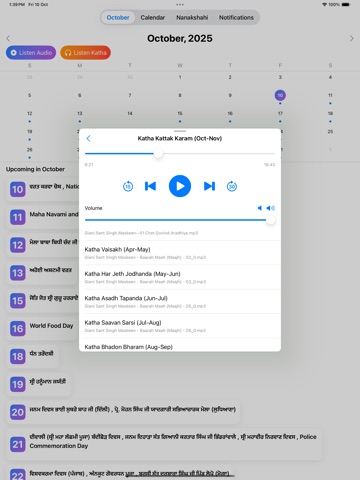360x480 pixels.
Task: Play Katha Har Jeth Jodhanda (May-Jun)
Action: [180, 277]
